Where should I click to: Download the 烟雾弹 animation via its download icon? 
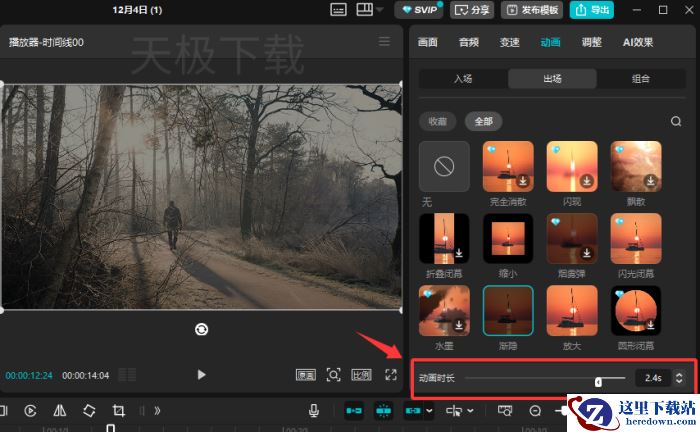point(587,253)
